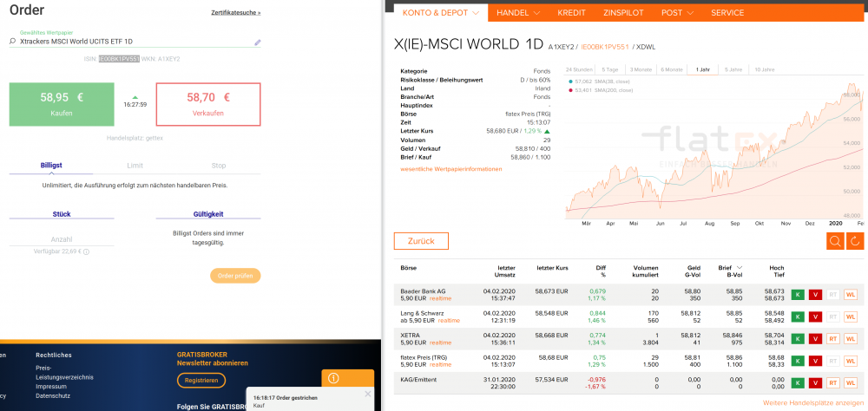The height and width of the screenshot is (411, 868).
Task: Open the Zertifikatesuche link
Action: 236,12
